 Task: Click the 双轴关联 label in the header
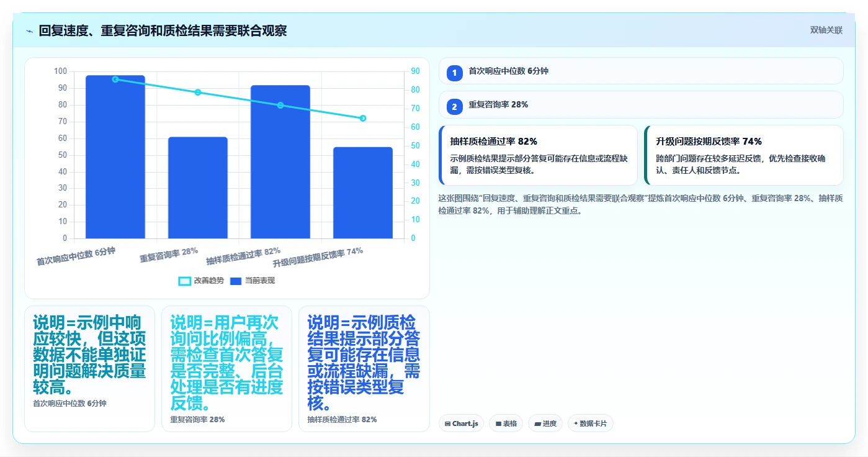826,30
